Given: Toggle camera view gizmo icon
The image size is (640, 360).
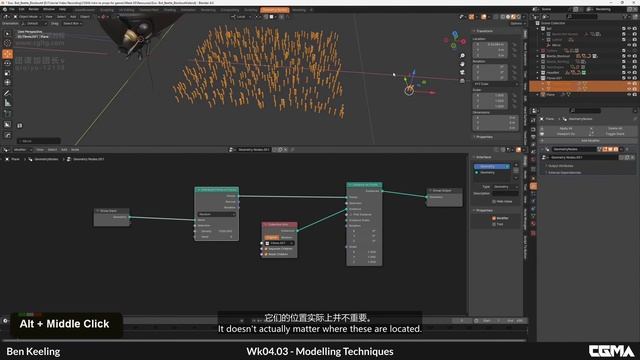Looking at the screenshot, I should point(462,72).
